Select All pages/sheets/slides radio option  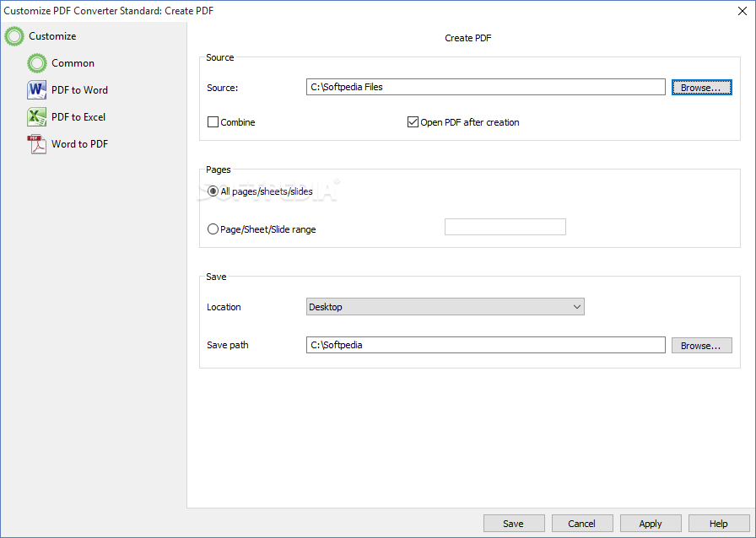pos(213,191)
